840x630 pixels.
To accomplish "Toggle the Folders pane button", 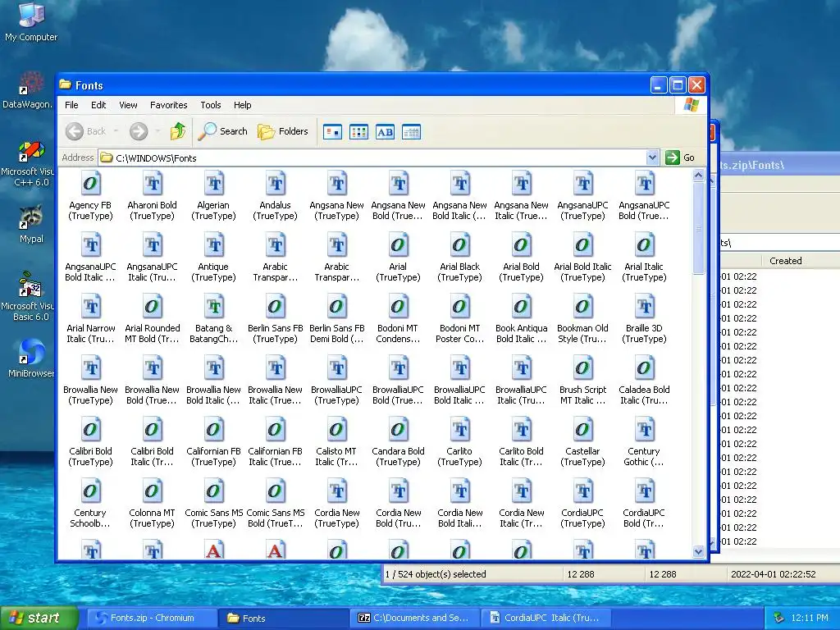I will point(283,131).
